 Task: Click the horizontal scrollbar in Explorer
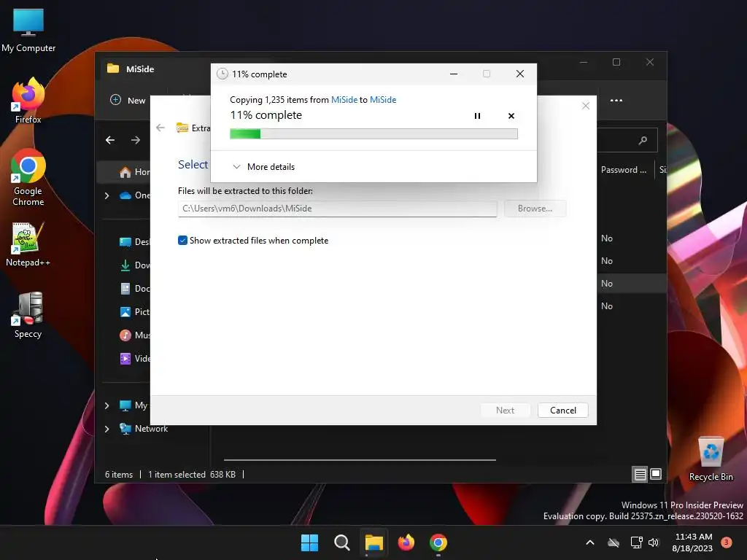click(x=360, y=460)
